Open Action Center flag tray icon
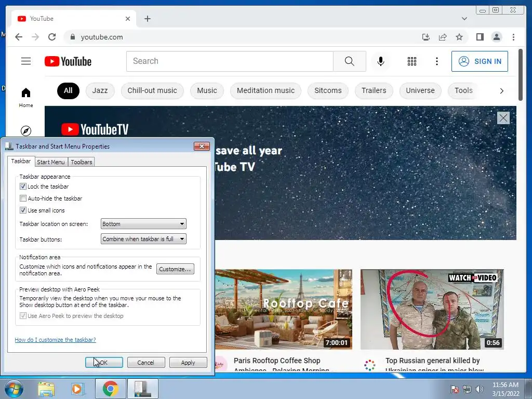Screen dimensions: 532x399 click(x=454, y=389)
